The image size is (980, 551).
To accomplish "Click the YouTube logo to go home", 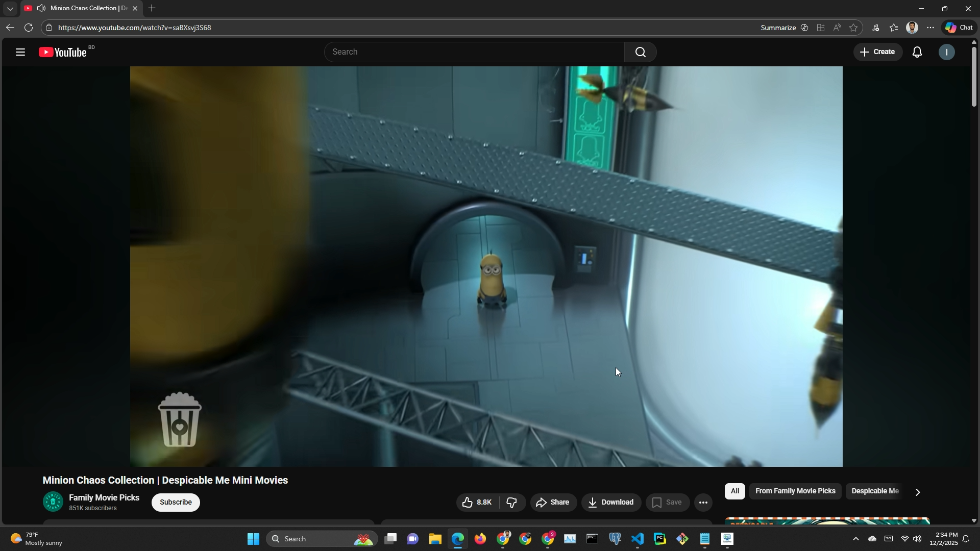I will [x=63, y=52].
